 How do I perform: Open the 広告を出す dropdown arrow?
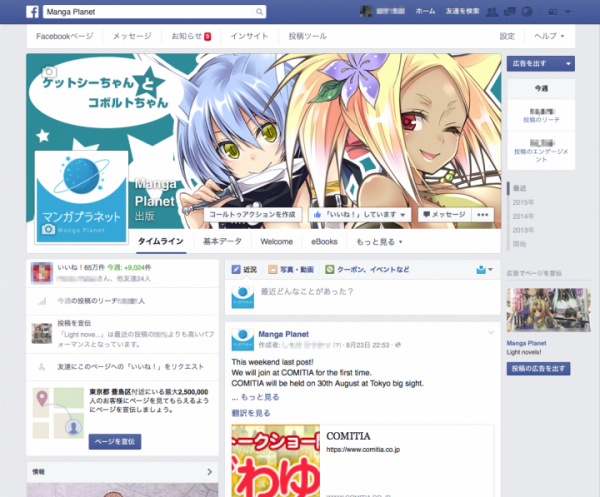[x=568, y=64]
